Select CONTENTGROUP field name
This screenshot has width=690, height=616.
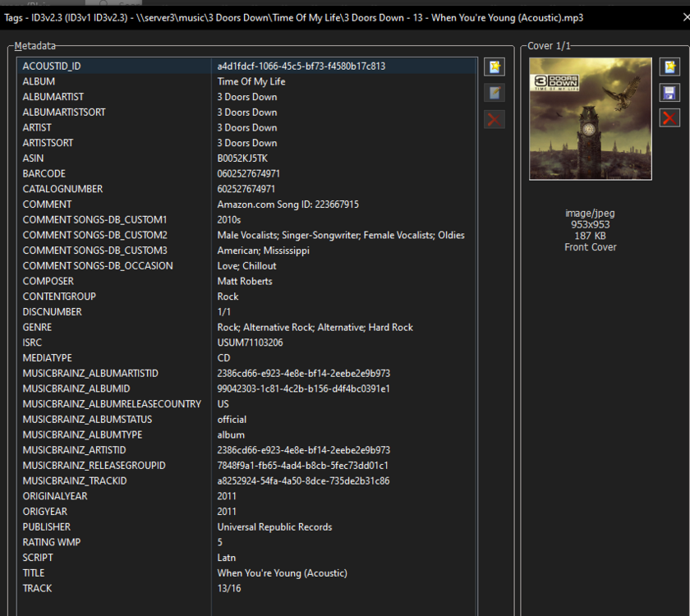(x=59, y=297)
